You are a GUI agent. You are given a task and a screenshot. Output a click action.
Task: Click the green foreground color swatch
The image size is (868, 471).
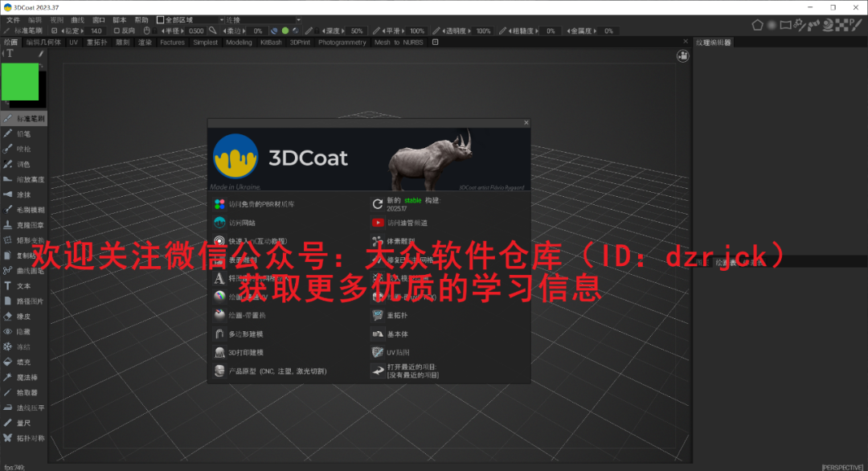pos(20,82)
